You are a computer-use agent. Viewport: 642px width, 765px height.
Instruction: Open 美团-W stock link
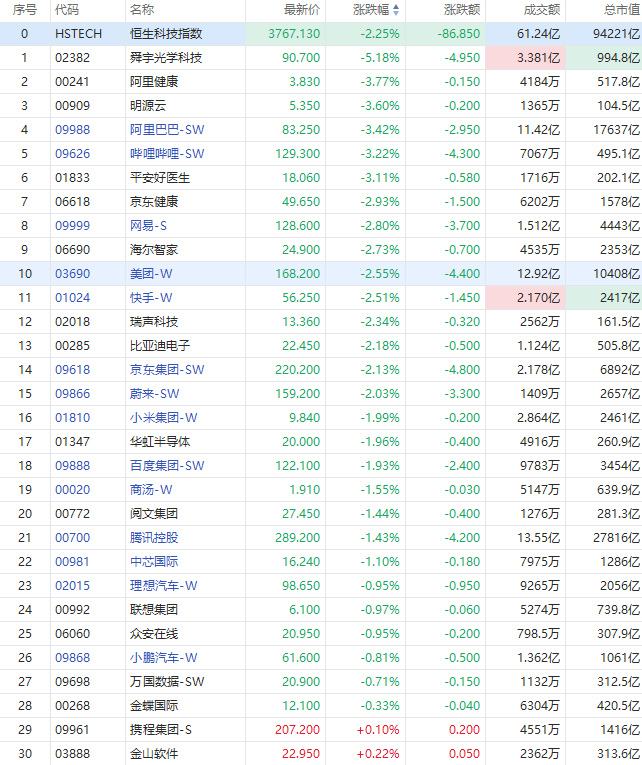(151, 274)
